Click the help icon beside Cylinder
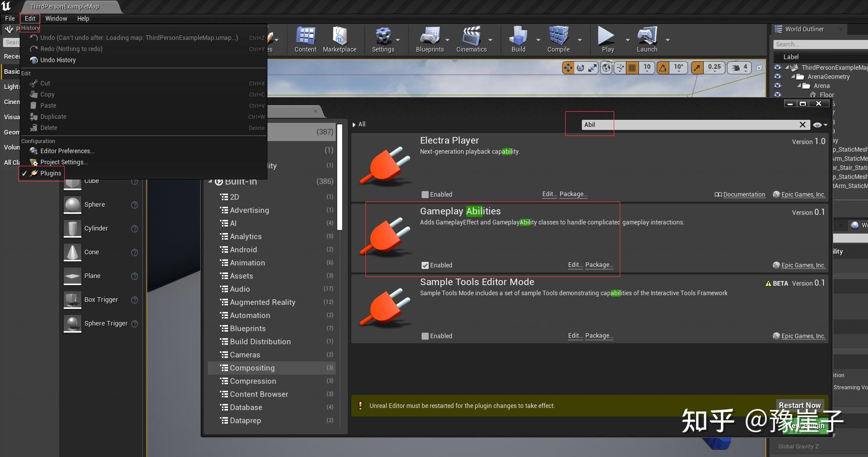868x457 pixels. pos(134,229)
